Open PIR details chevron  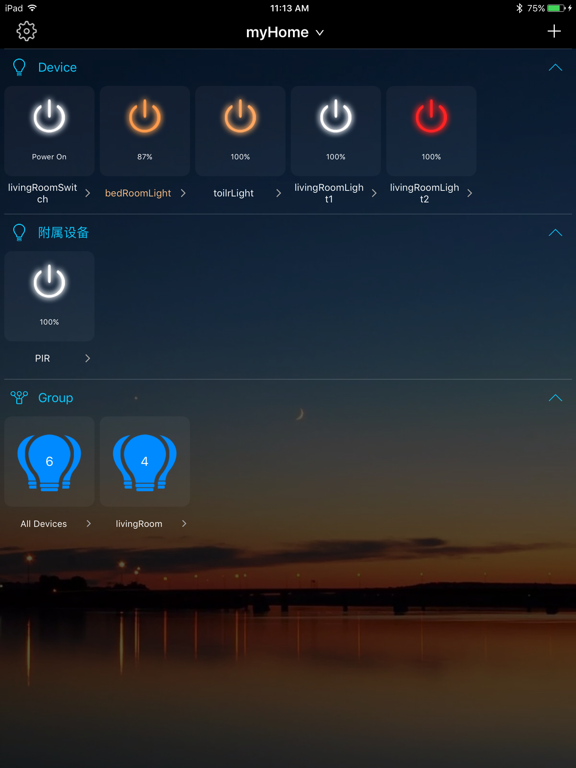pyautogui.click(x=88, y=359)
